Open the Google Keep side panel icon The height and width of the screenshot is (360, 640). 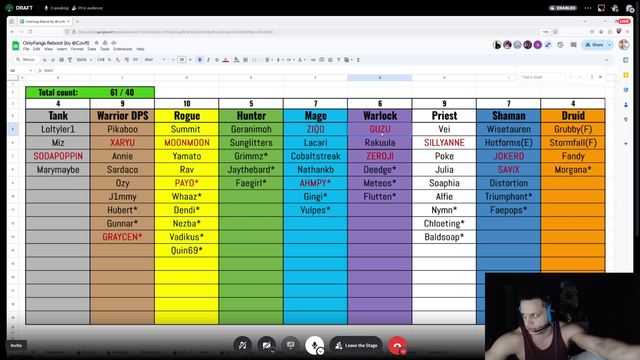pyautogui.click(x=626, y=75)
